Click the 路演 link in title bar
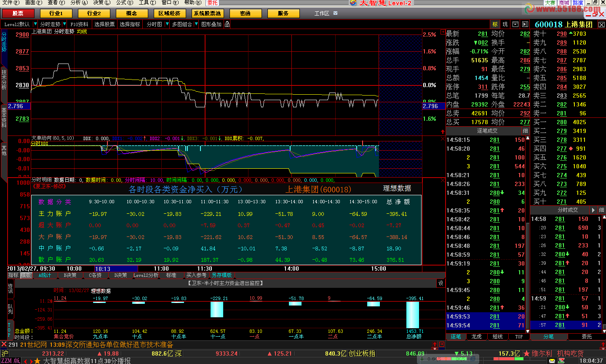Screen dimensions: 606x364 578,3
